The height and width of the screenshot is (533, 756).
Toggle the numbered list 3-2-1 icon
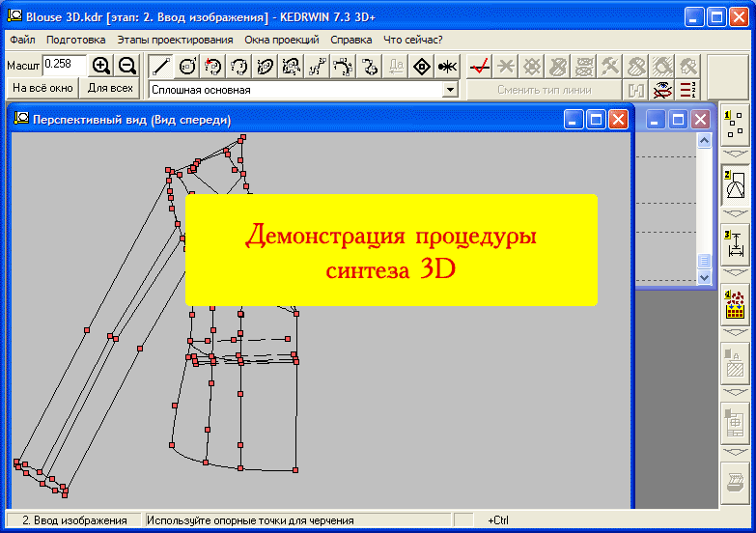[688, 90]
